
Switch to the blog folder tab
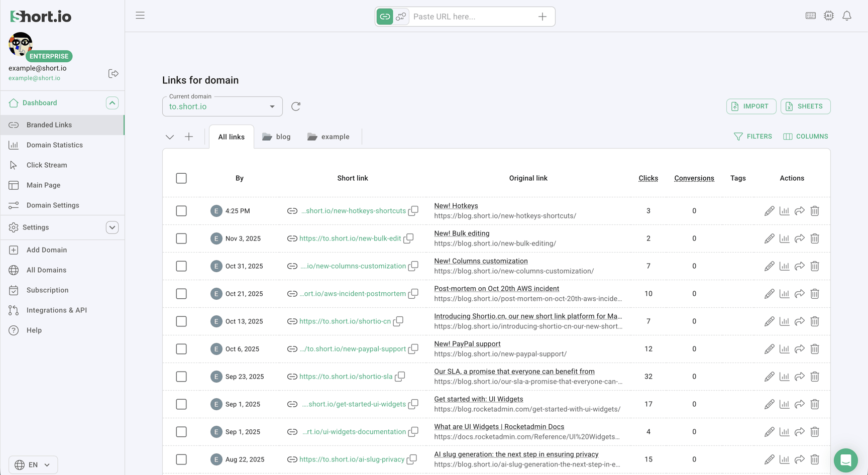(x=276, y=136)
